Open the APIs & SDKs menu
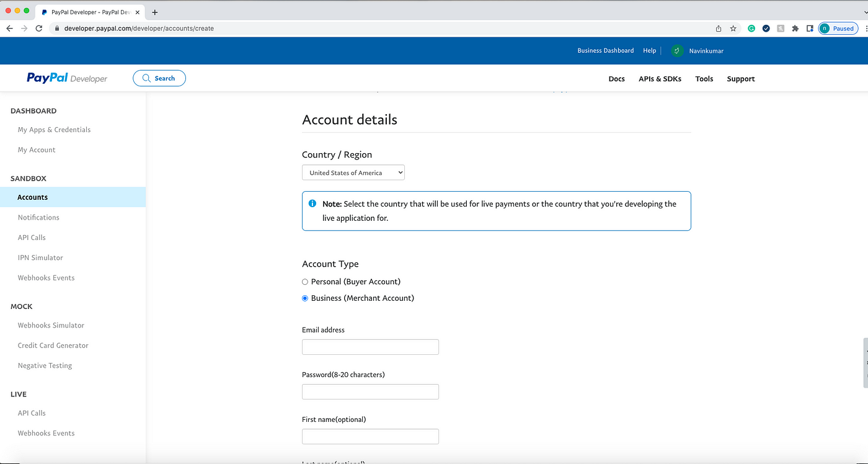The image size is (868, 464). pos(660,79)
